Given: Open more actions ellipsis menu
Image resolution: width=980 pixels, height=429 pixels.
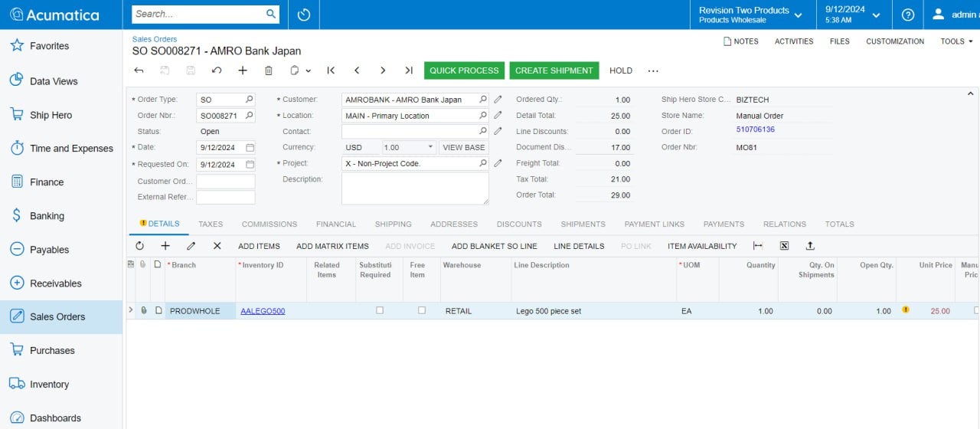Looking at the screenshot, I should 653,70.
